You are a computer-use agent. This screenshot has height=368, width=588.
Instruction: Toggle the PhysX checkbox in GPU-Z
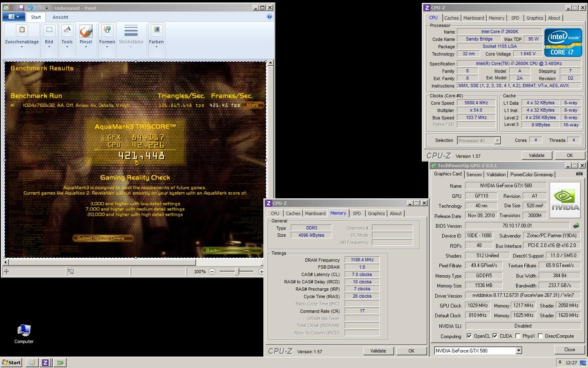click(518, 336)
